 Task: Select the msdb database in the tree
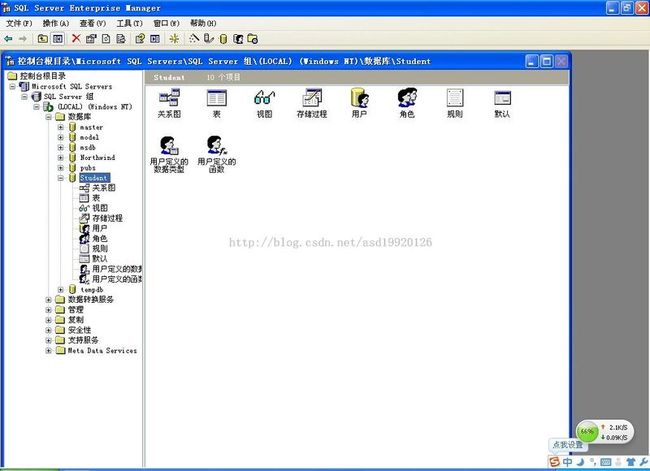coord(88,148)
